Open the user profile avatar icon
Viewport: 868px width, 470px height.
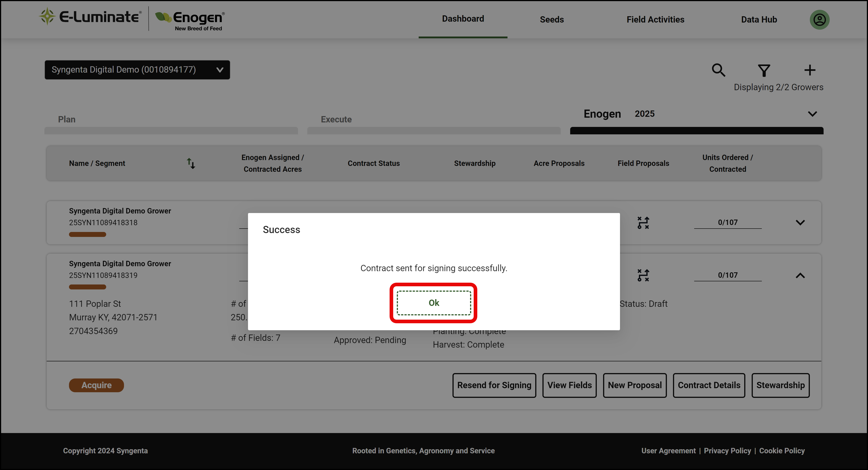click(820, 20)
